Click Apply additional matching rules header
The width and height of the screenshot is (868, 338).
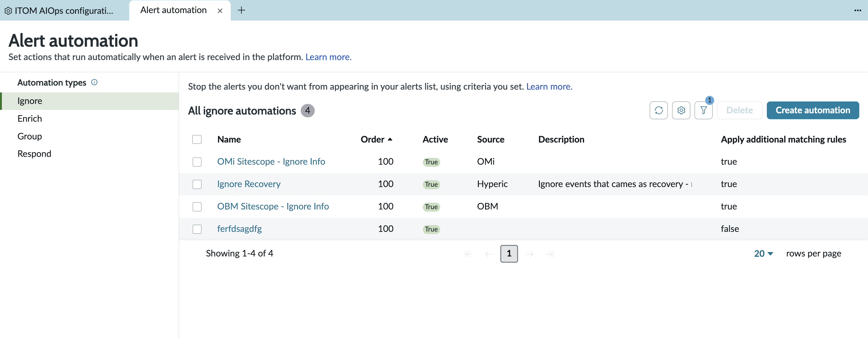coord(783,139)
